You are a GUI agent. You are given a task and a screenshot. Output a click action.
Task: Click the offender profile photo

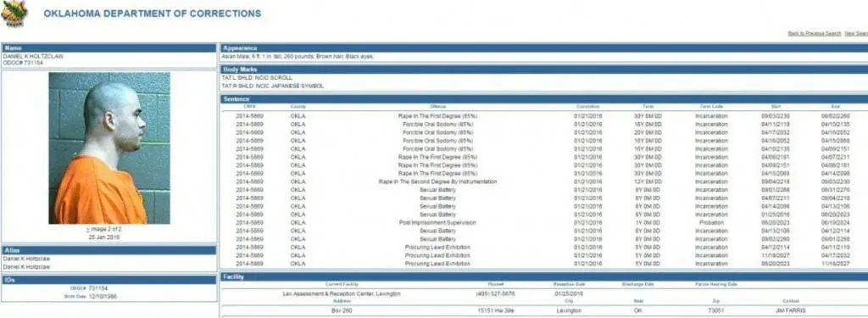(x=109, y=148)
